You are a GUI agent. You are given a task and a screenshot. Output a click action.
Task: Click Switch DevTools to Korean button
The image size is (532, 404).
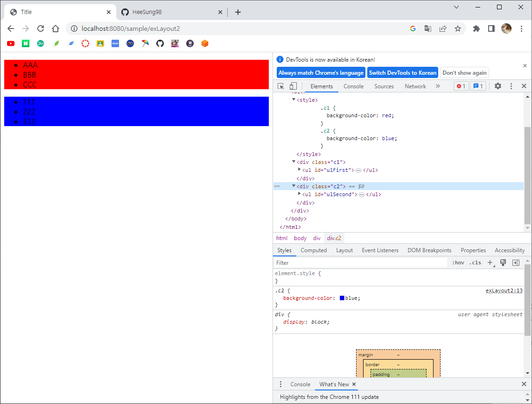(x=403, y=73)
